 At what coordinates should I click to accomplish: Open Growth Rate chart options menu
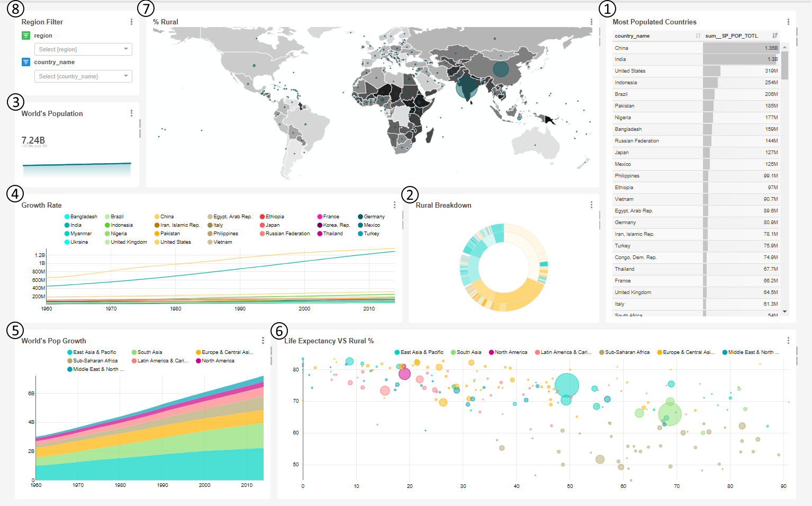[x=394, y=205]
